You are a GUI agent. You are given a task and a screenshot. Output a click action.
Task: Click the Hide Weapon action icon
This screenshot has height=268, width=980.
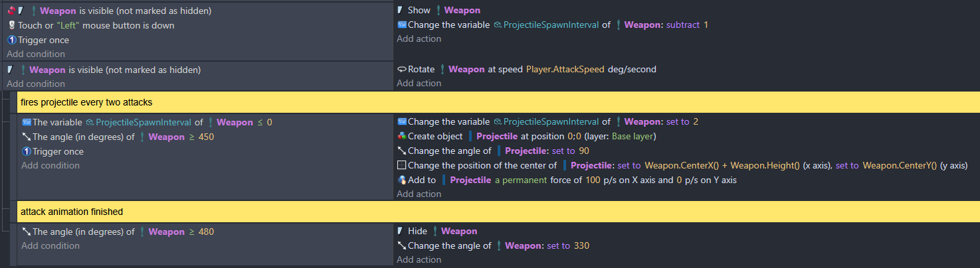click(400, 232)
